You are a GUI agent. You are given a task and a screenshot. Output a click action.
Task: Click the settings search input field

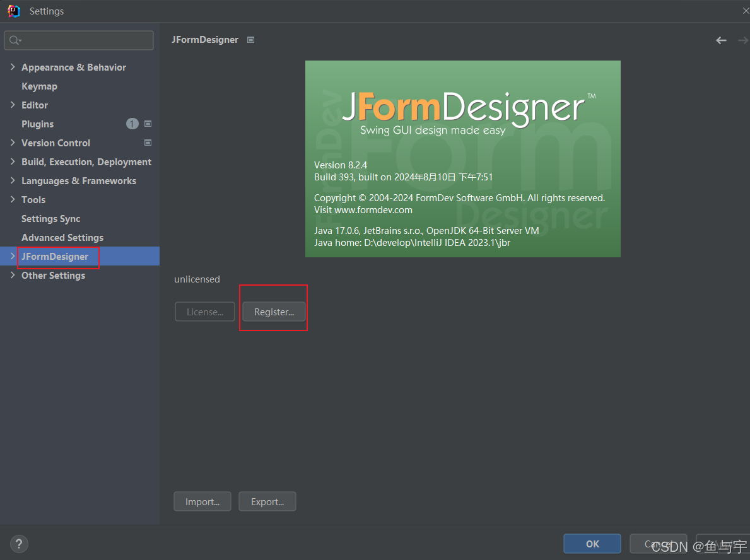79,40
